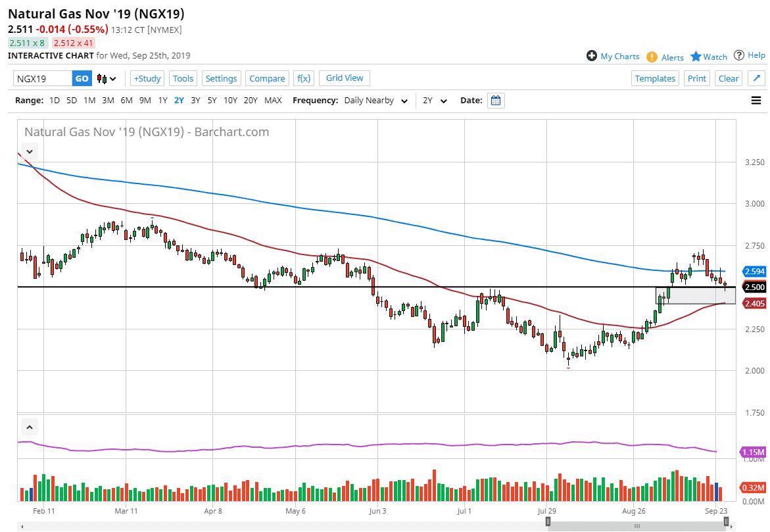The width and height of the screenshot is (770, 532).
Task: Select the MAX range option
Action: 273,101
